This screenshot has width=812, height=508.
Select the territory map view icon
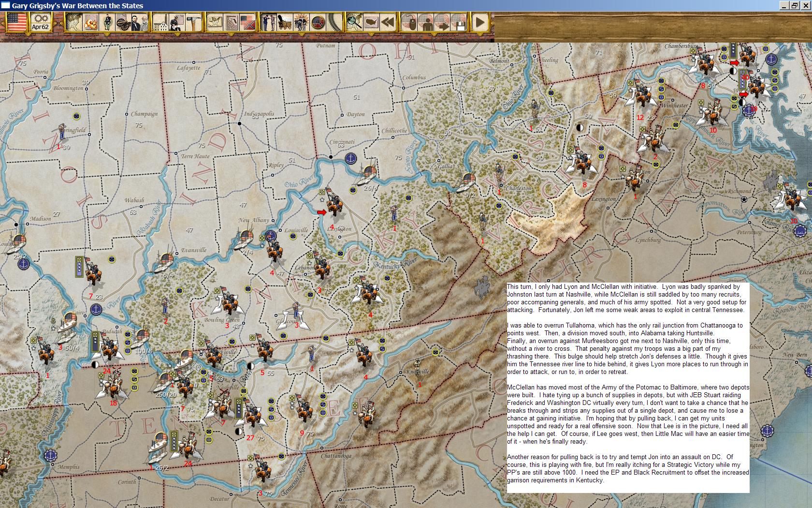coord(73,22)
